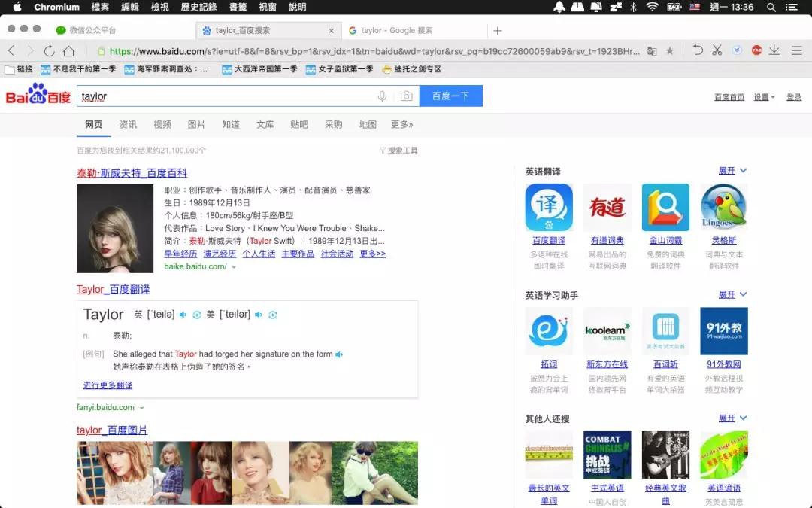812x508 pixels.
Task: Open the 拓词 snail app icon
Action: coord(549,331)
